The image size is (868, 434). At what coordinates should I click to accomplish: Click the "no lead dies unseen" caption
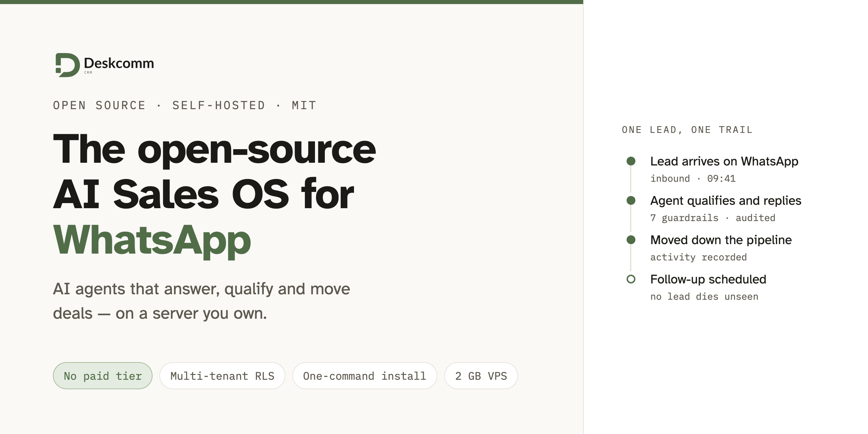click(x=704, y=296)
